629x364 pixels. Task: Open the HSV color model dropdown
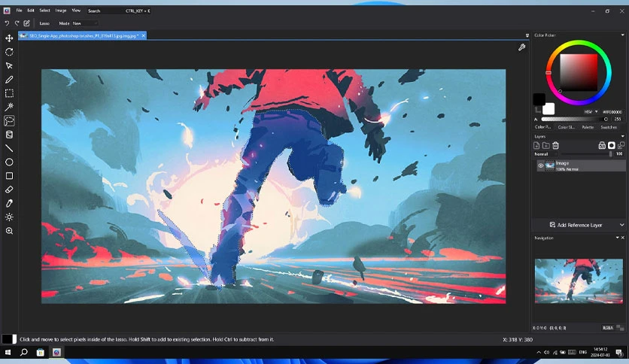pos(591,112)
